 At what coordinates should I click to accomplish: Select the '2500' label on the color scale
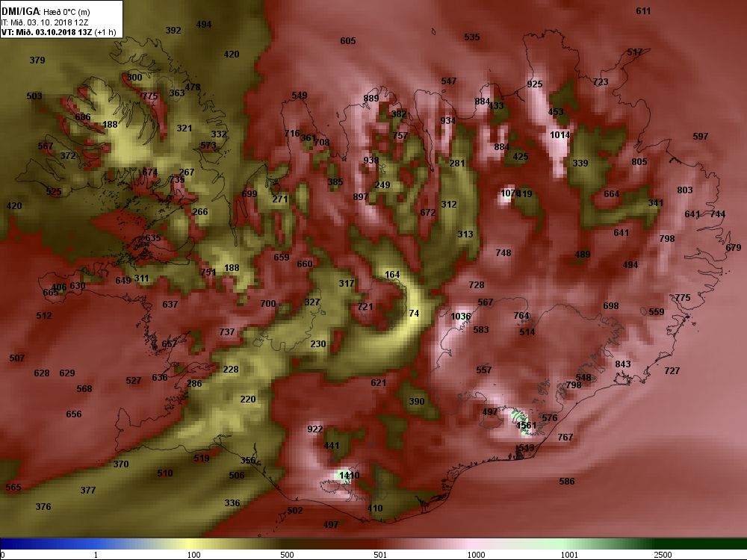tap(662, 555)
